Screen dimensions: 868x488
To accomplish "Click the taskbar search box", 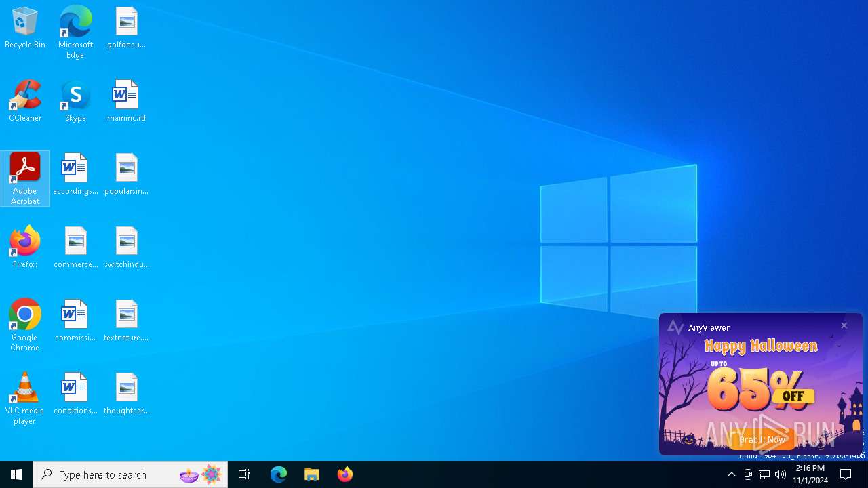I will 130,474.
